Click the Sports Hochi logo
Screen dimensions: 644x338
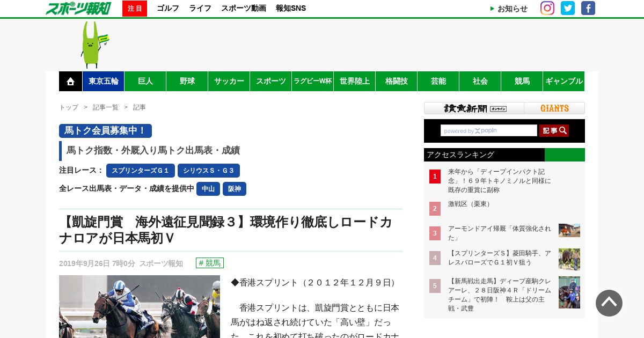[78, 8]
